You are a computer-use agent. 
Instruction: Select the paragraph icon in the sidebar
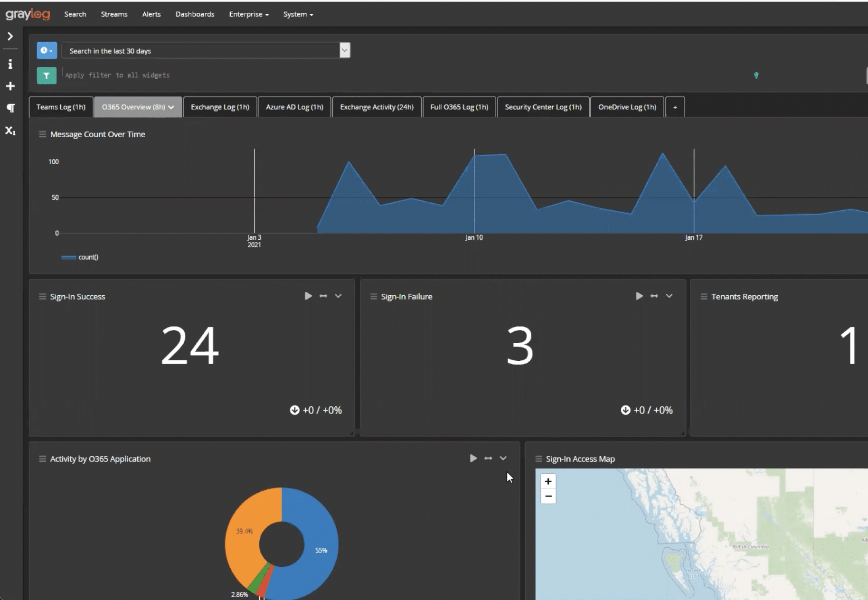[x=10, y=108]
